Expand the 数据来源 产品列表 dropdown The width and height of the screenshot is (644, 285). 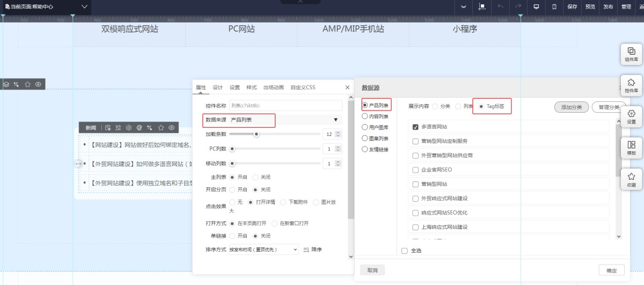[x=335, y=120]
